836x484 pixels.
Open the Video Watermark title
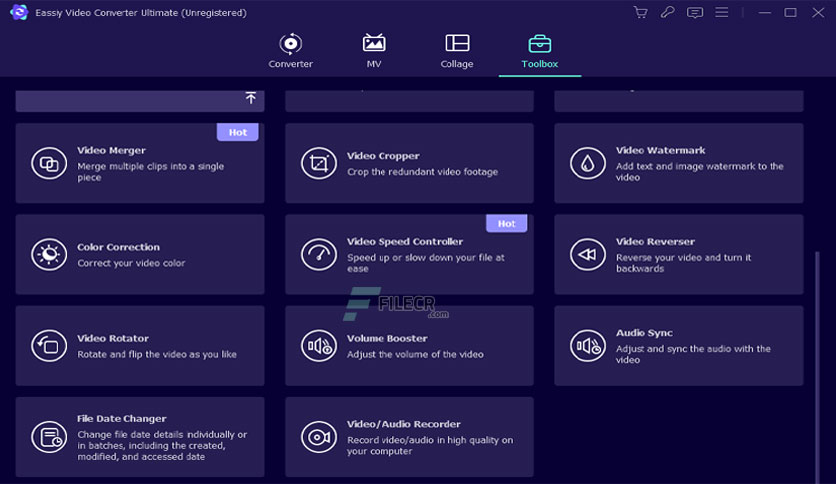click(661, 150)
